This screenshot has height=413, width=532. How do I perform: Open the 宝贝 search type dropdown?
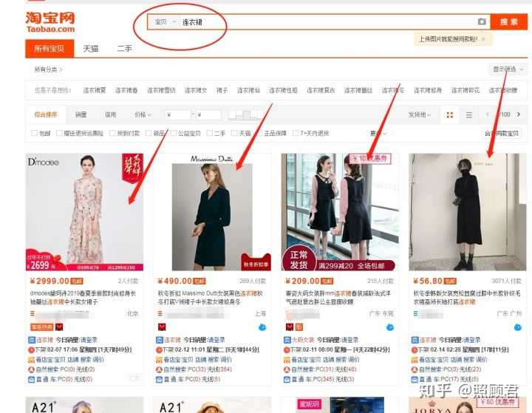(166, 22)
